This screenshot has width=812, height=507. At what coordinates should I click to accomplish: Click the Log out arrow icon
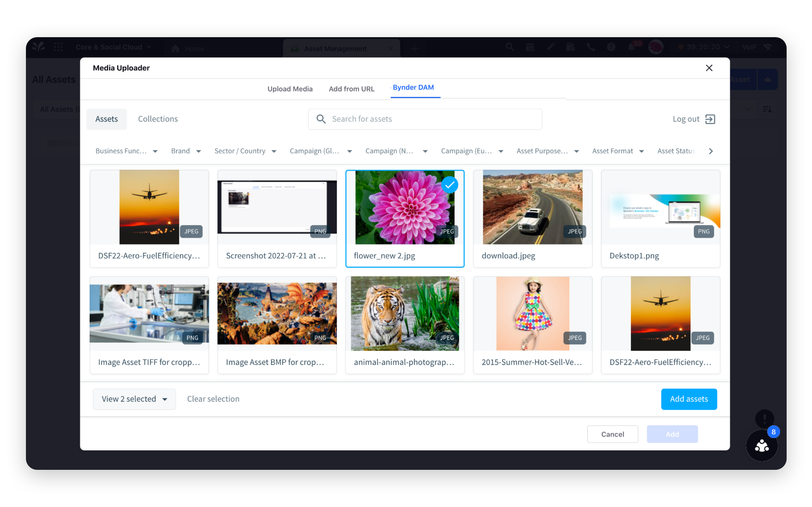(x=710, y=119)
